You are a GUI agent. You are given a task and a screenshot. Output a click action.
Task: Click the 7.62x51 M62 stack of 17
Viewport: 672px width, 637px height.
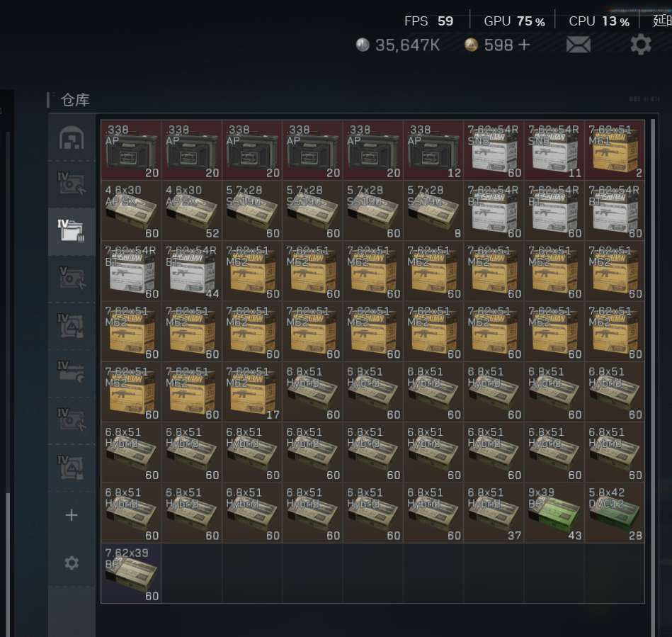[252, 392]
